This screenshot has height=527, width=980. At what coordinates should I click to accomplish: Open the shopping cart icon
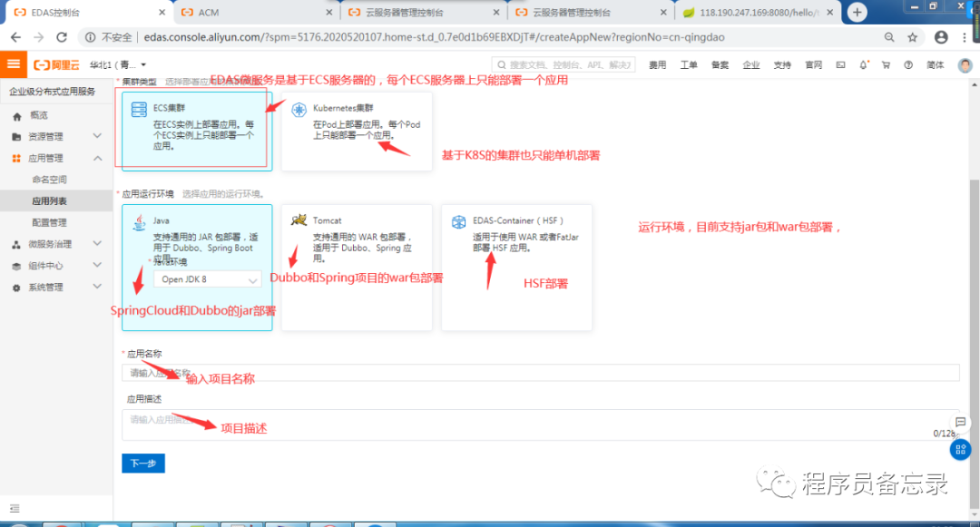point(886,65)
